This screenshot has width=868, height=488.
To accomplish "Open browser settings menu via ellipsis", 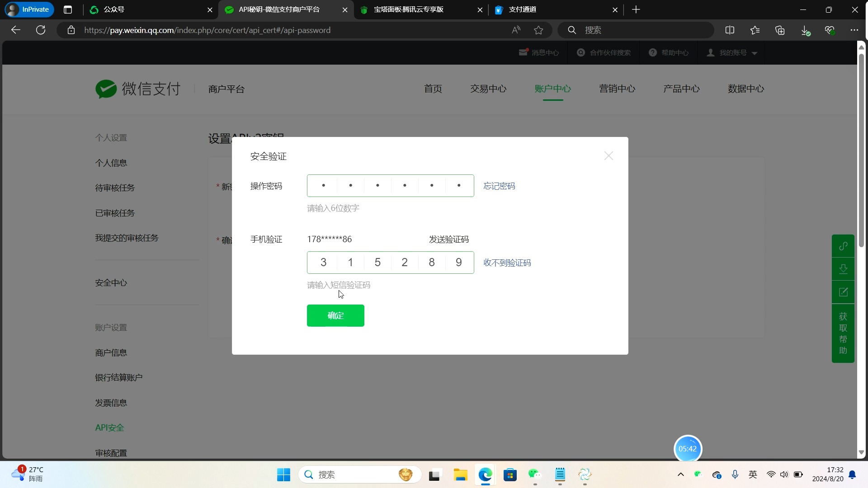I will tap(854, 30).
